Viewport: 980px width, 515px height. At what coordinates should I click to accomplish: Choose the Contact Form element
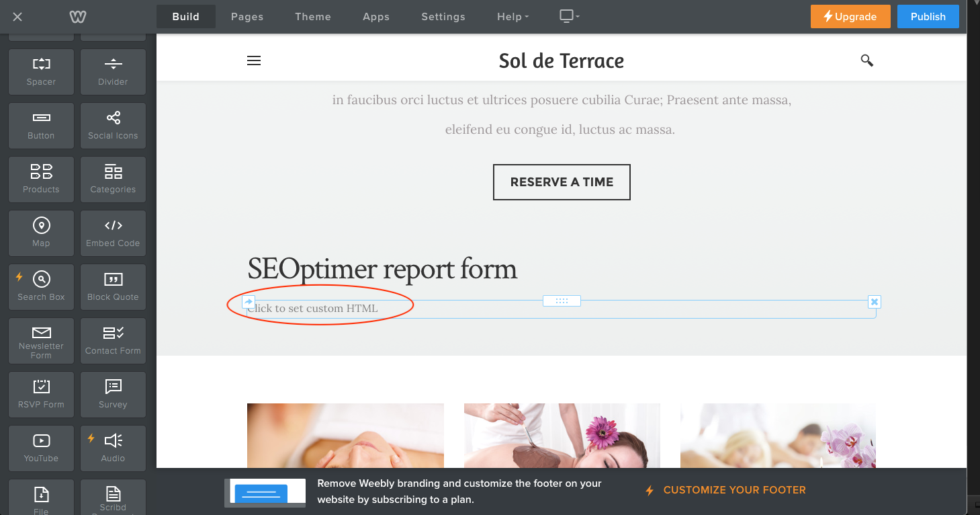click(x=113, y=340)
